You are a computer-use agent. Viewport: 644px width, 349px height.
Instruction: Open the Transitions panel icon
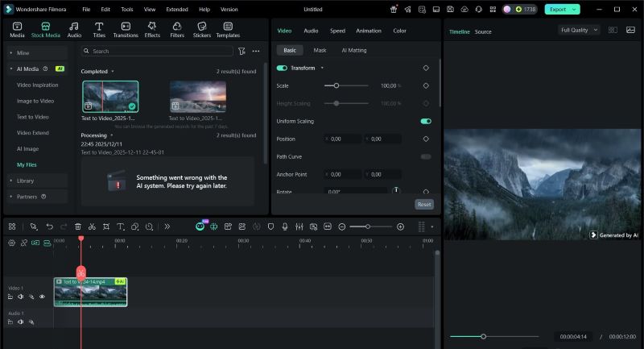point(126,27)
